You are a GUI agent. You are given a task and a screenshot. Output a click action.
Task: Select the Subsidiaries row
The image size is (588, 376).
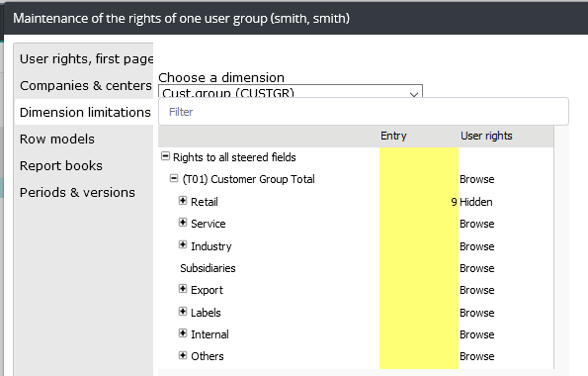[x=356, y=268]
